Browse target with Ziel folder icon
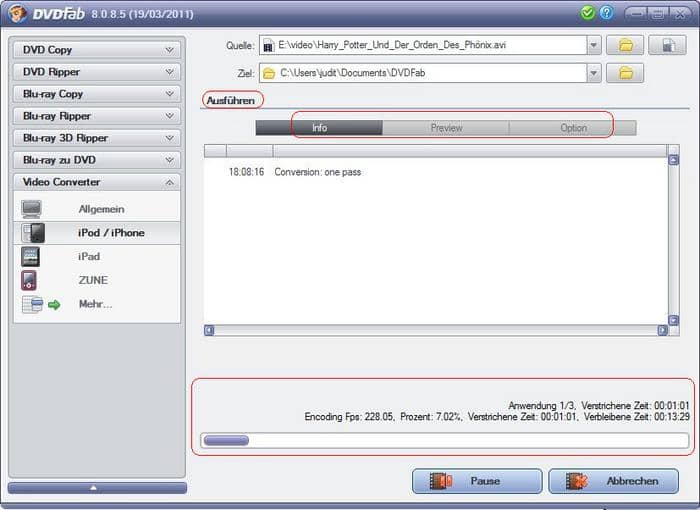700x510 pixels. pyautogui.click(x=625, y=73)
